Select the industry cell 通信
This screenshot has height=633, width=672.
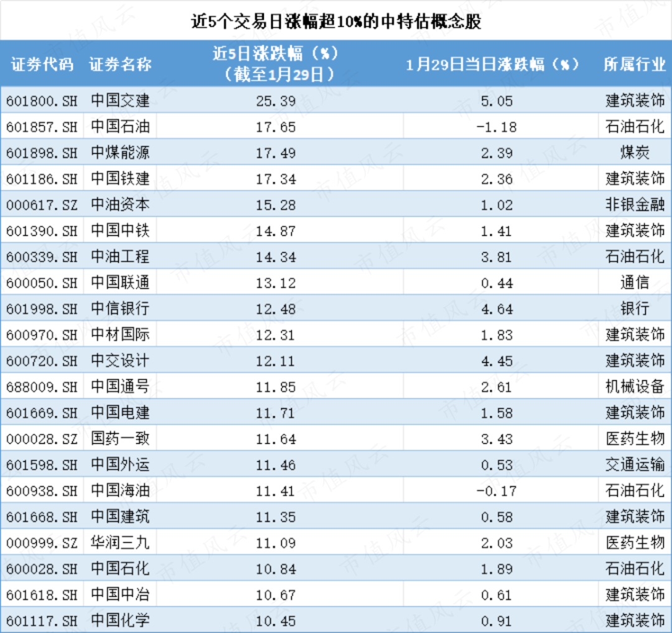pos(635,283)
